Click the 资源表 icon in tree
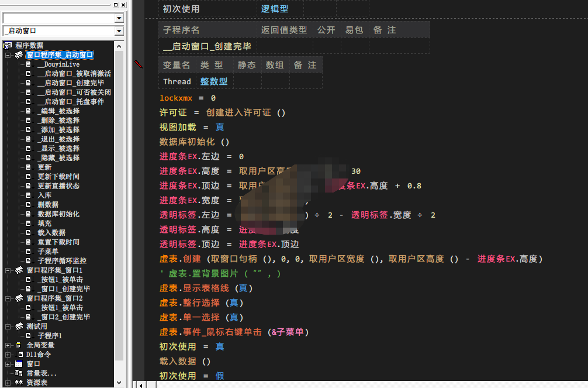Screen dimensions: 588x388 (19, 383)
